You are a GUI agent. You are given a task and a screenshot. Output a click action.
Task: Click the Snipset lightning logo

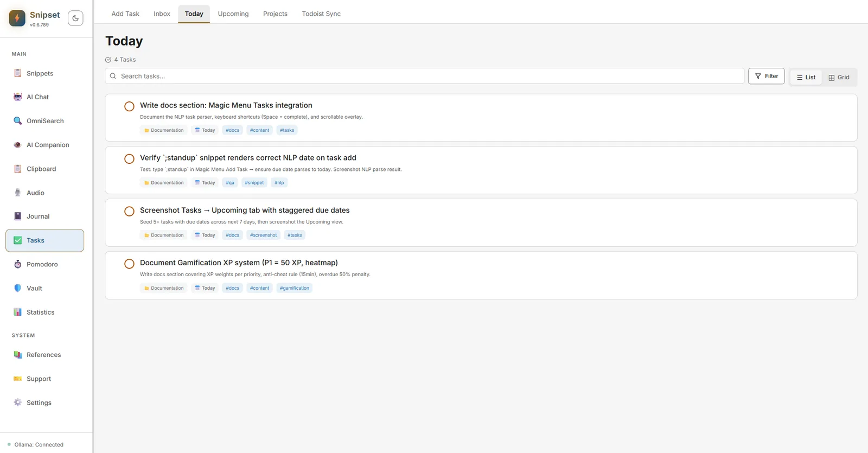pyautogui.click(x=17, y=18)
